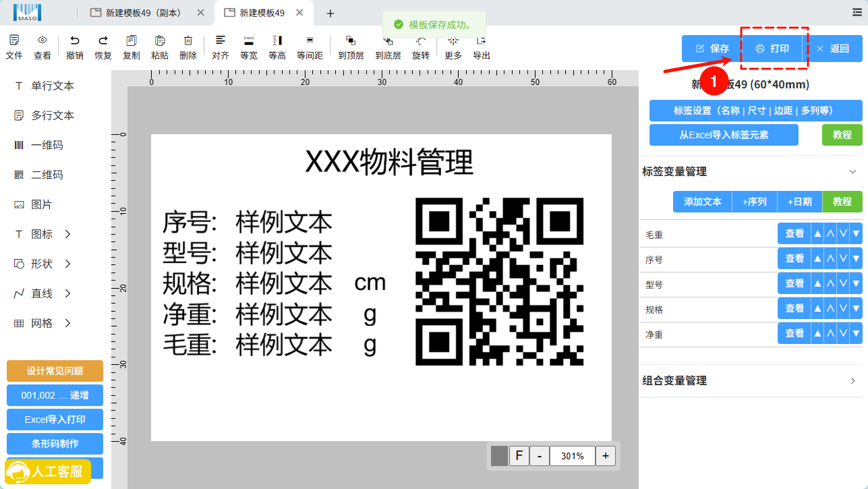Click the 返回 (Back) button

point(832,49)
